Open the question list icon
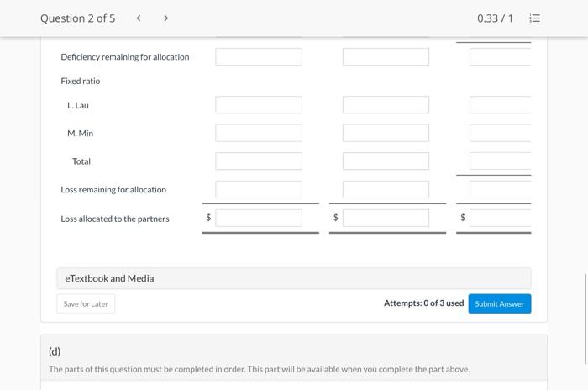 click(x=535, y=18)
